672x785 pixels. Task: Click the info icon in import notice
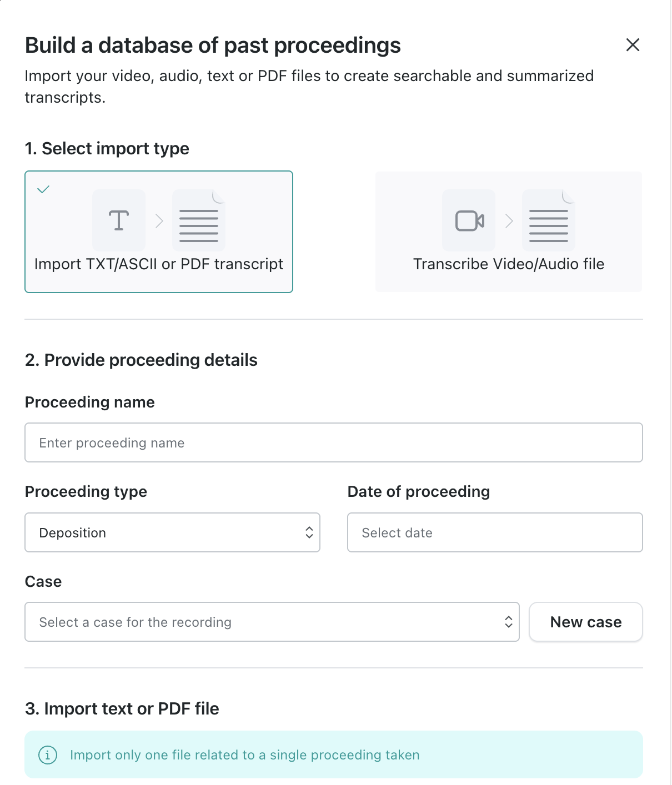click(x=48, y=755)
